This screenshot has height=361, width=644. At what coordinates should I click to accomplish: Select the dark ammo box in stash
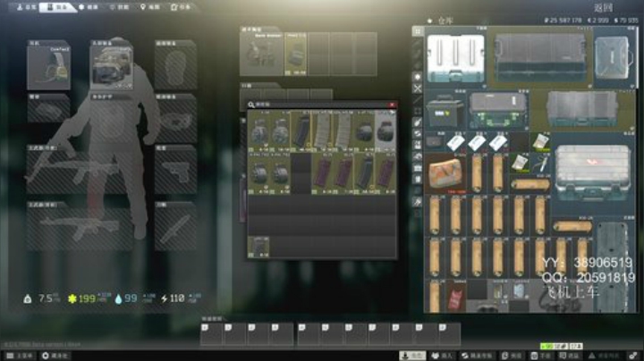[x=445, y=111]
